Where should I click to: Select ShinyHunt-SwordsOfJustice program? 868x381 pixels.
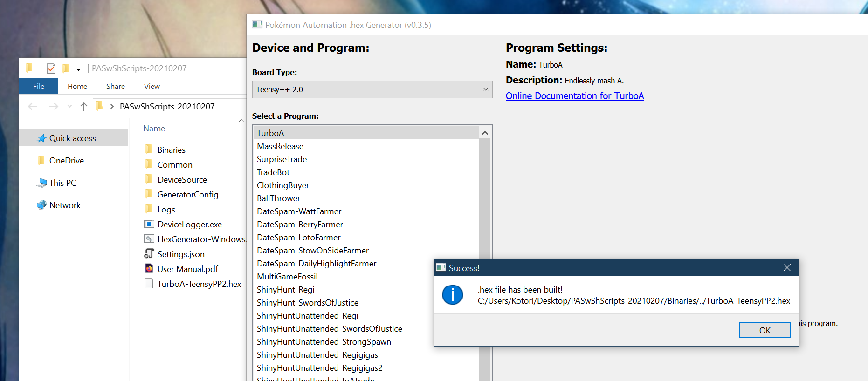click(344, 302)
